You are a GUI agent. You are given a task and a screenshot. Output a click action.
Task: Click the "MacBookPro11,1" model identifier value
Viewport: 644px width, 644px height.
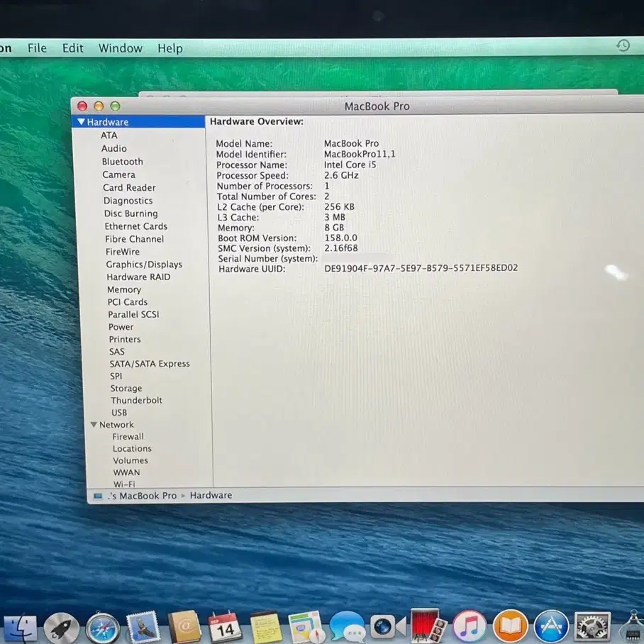click(360, 154)
